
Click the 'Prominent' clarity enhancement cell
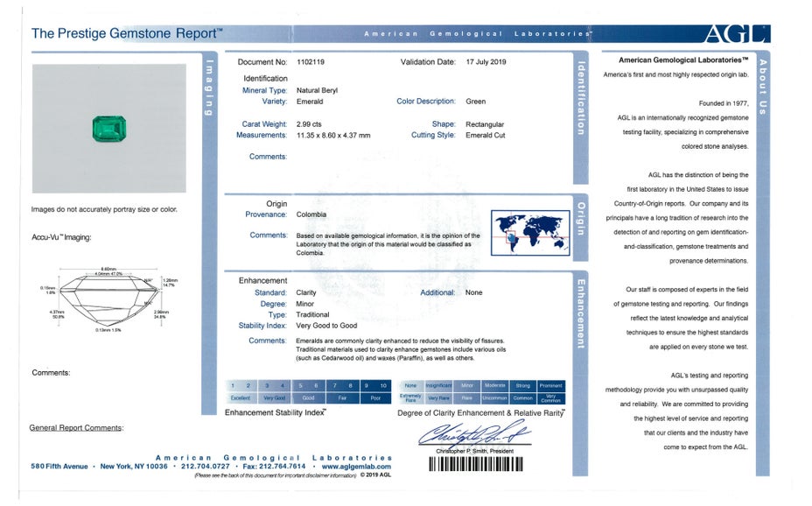point(551,385)
